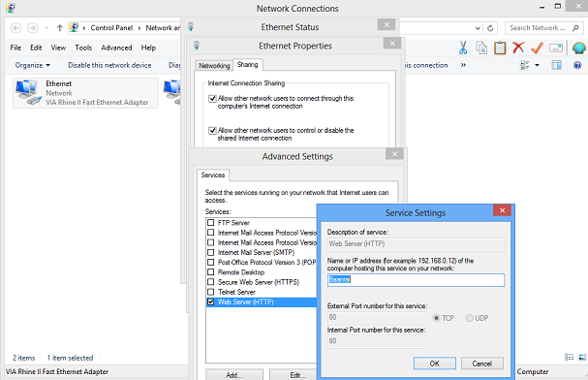Expand the address bar history dropdown
Viewport: 588px width, 380px height.
point(478,28)
